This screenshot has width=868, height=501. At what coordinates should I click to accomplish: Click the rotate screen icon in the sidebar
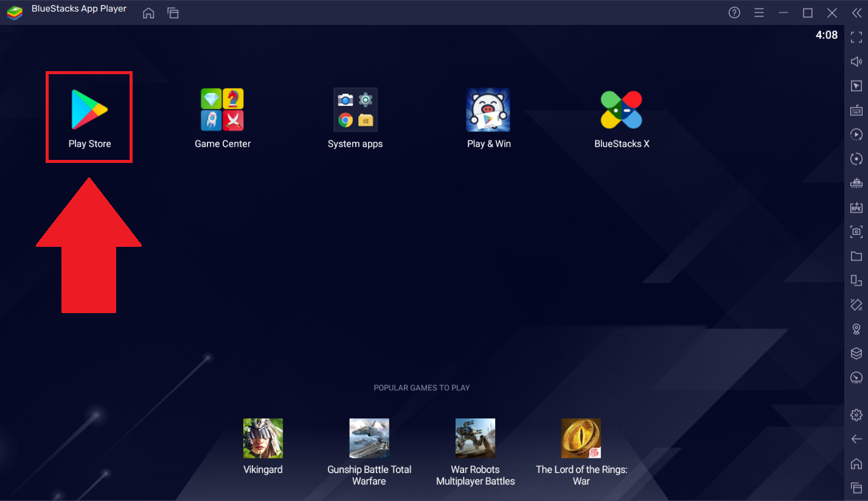(x=856, y=305)
